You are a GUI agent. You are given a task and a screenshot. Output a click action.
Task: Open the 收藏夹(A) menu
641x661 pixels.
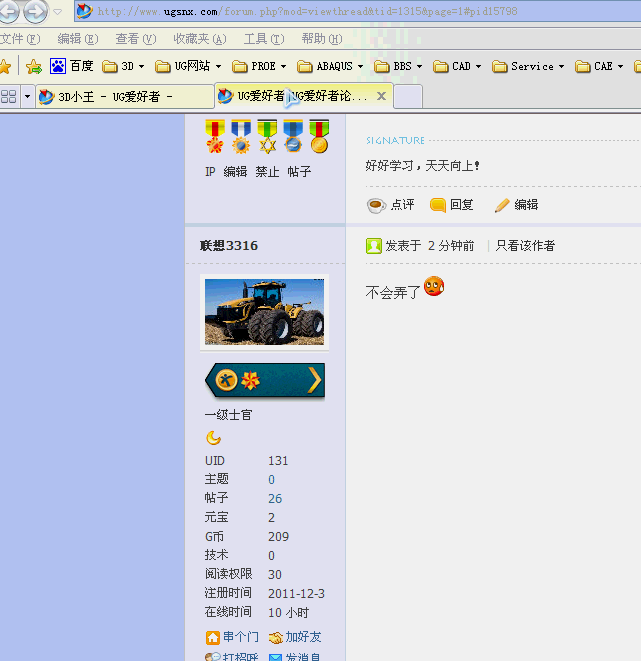click(x=200, y=39)
